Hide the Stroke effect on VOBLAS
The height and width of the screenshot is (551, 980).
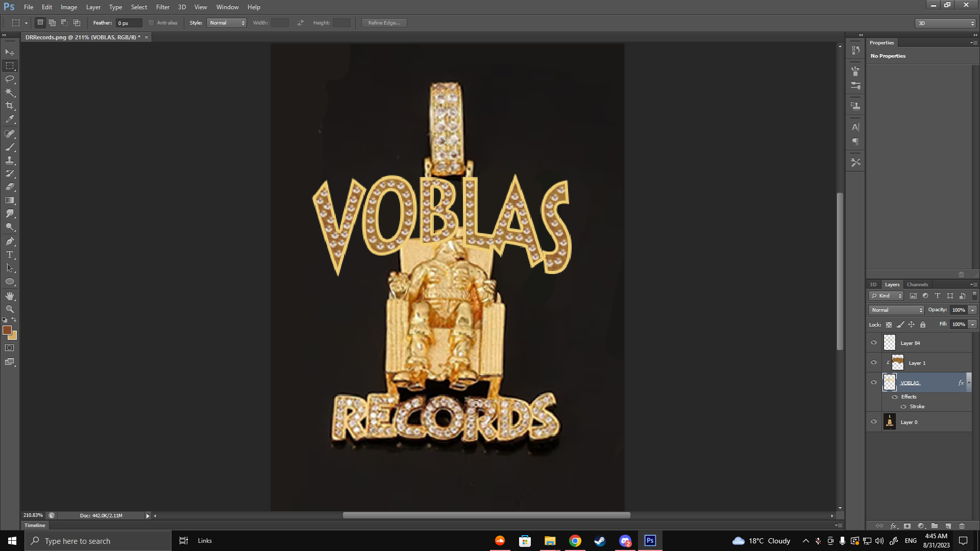click(903, 407)
